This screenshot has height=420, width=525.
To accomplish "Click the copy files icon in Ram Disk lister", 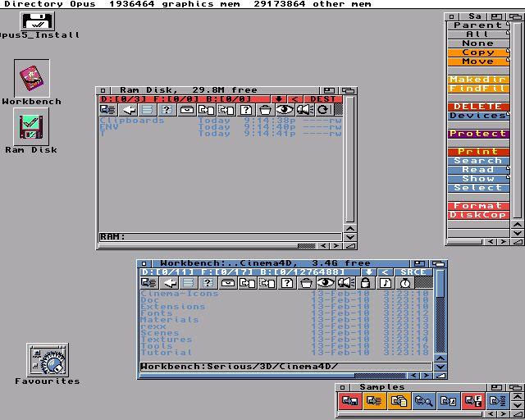I will click(206, 110).
